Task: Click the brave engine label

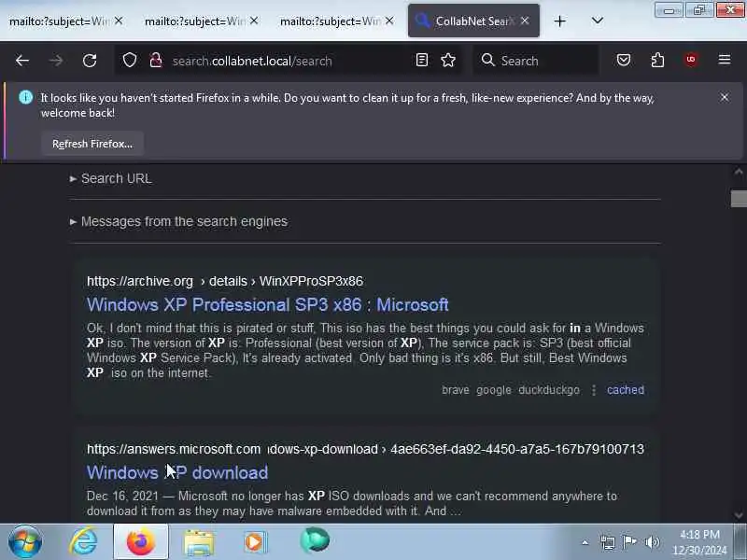Action: (x=456, y=390)
